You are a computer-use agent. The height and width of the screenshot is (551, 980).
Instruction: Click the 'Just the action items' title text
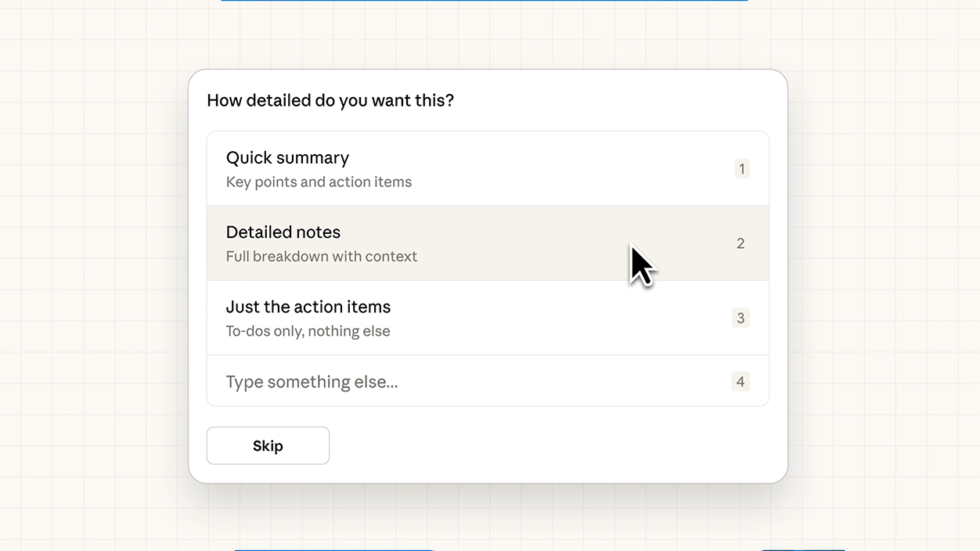pos(308,307)
